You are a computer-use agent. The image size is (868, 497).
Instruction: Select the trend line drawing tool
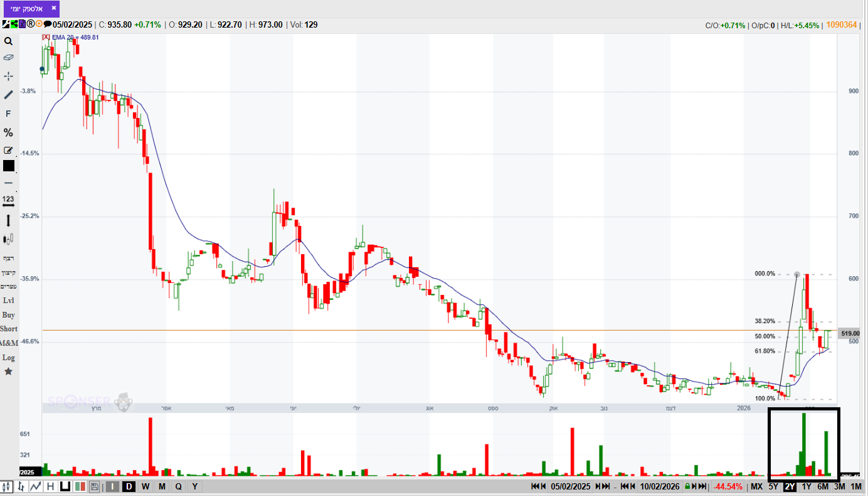tap(8, 95)
